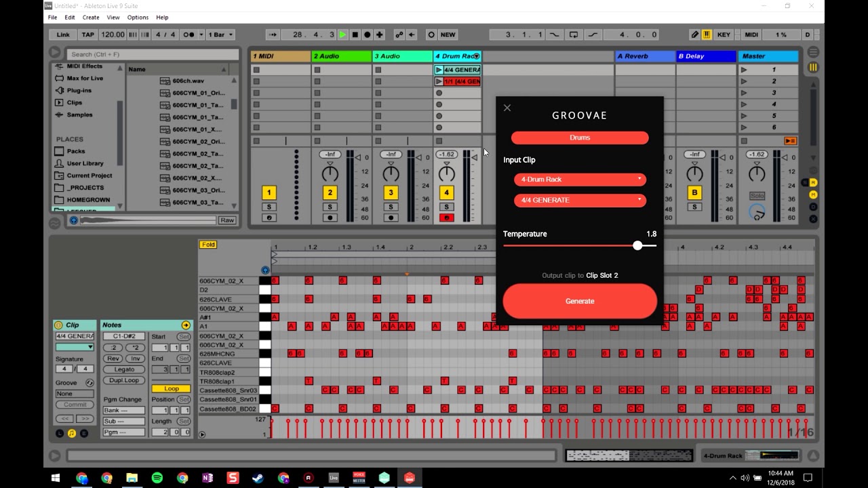Click the punch-in switch icon
This screenshot has width=868, height=488.
pos(554,35)
